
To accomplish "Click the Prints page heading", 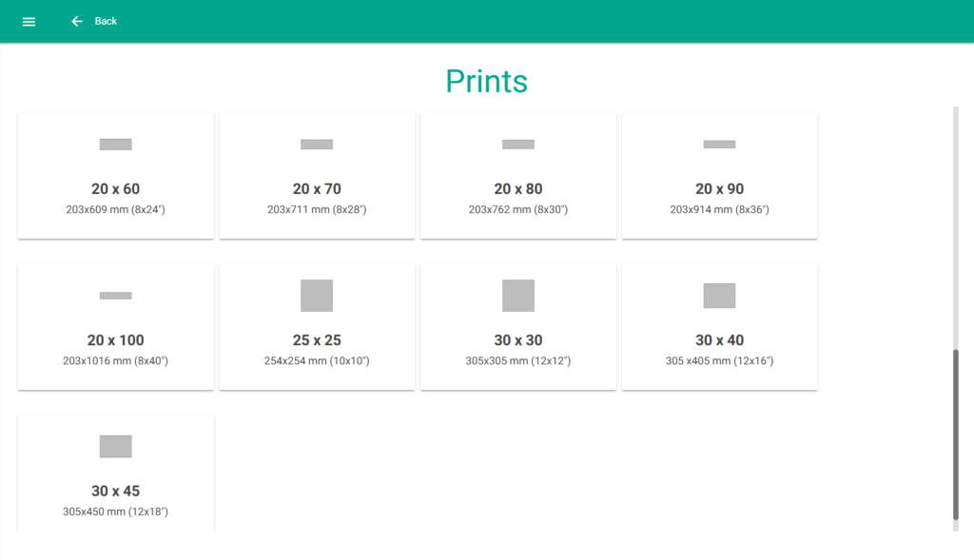I will 486,82.
